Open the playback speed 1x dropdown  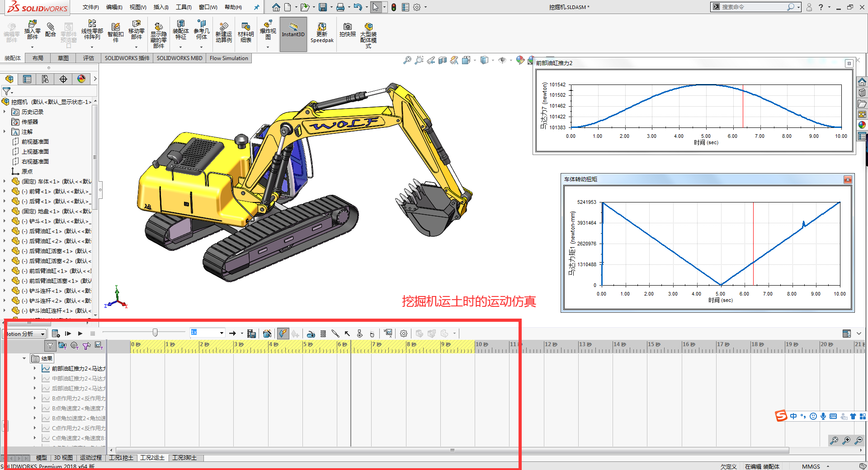[x=222, y=333]
